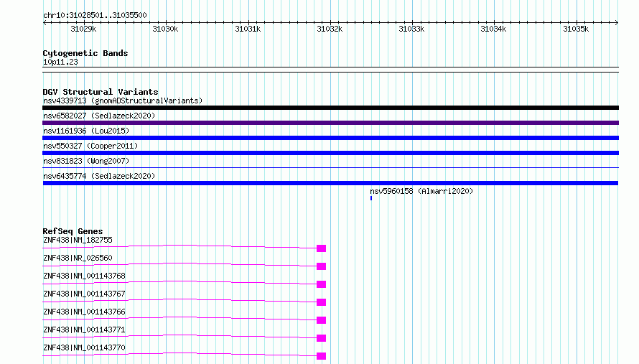Click the blue bar under nsv1161936
The image size is (639, 364).
[x=330, y=138]
